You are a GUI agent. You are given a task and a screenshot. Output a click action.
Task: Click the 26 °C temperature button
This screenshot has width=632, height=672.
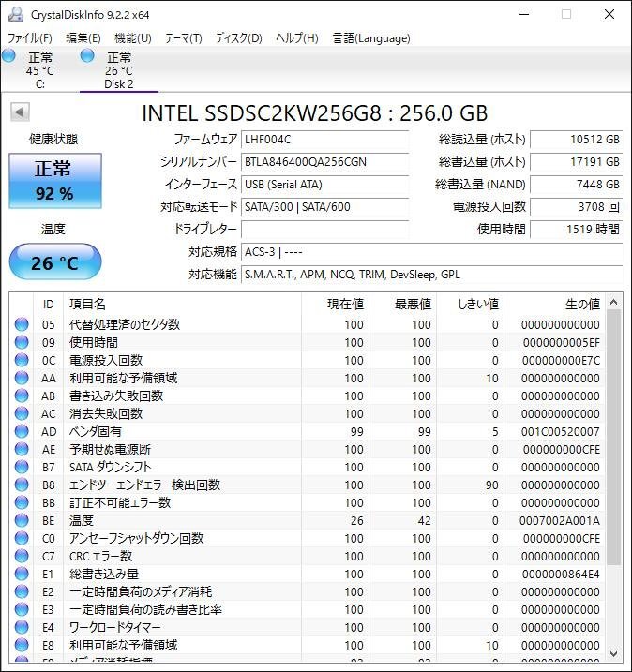[55, 261]
